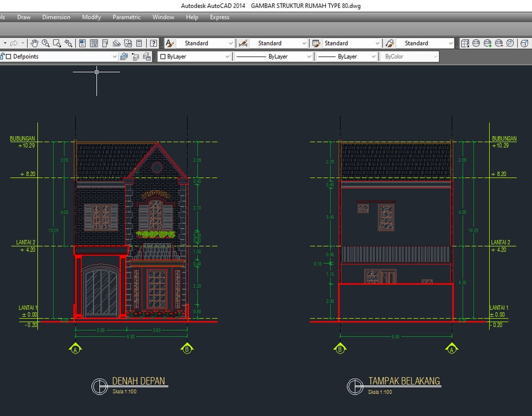Open the Text Style editor icon
This screenshot has width=532, height=416.
(170, 43)
